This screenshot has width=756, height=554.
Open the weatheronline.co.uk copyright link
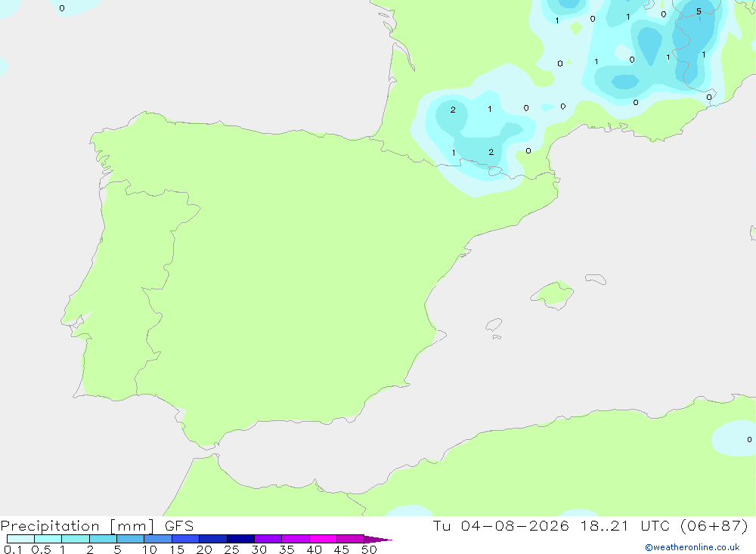point(692,547)
